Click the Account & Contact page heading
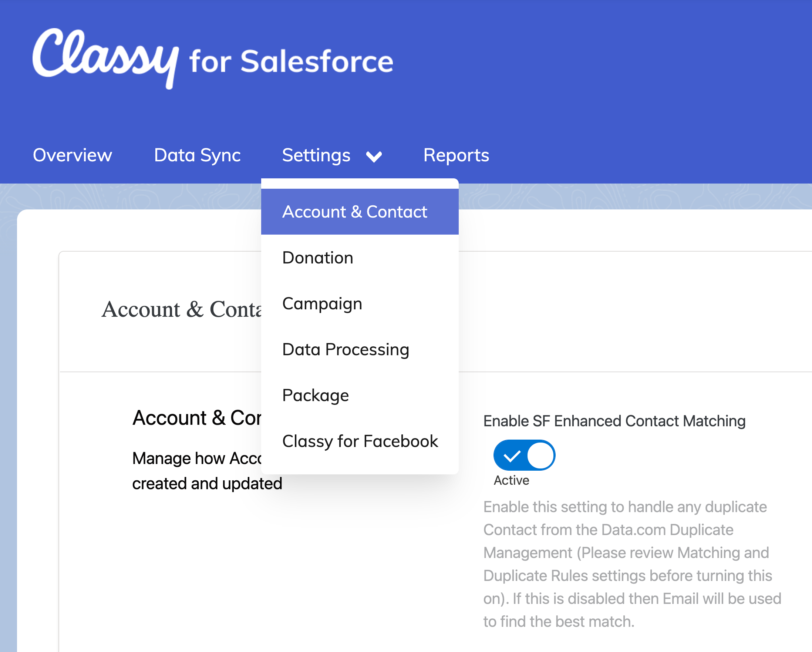 [182, 309]
